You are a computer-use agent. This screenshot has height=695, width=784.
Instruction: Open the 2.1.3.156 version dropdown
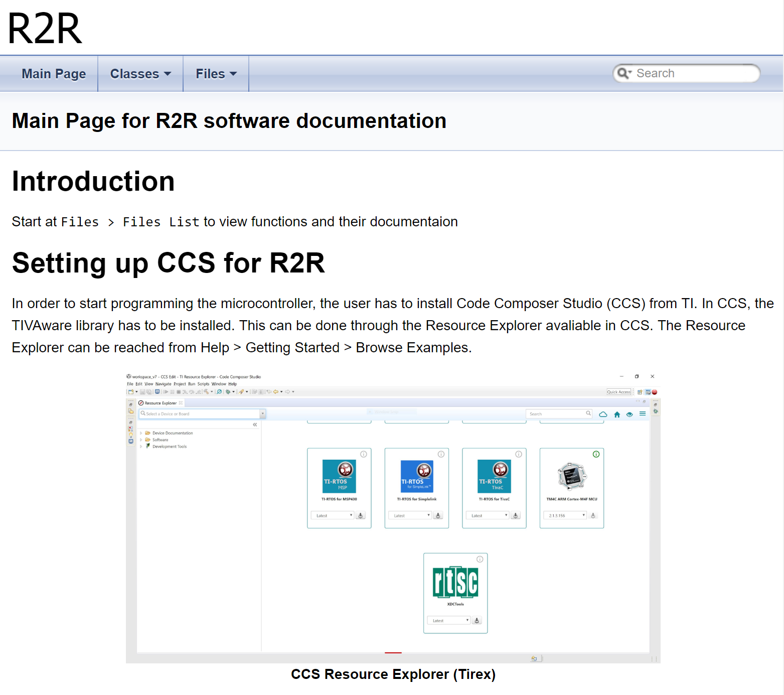(583, 515)
